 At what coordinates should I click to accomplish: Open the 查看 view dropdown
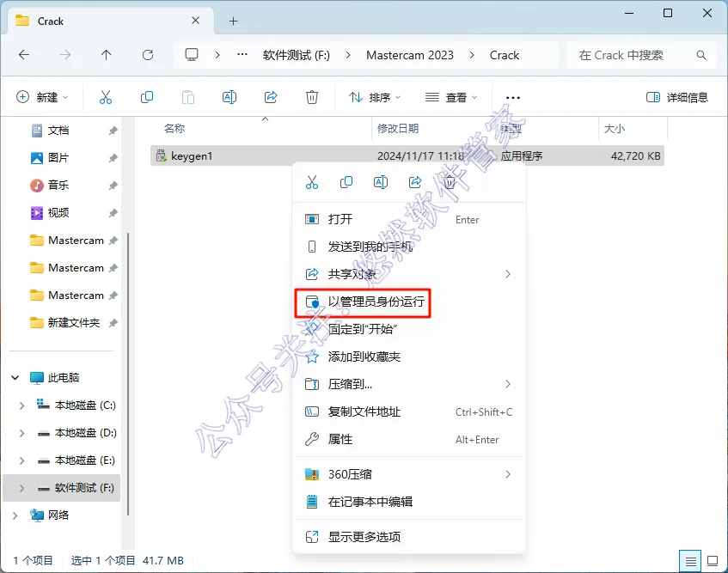[451, 97]
